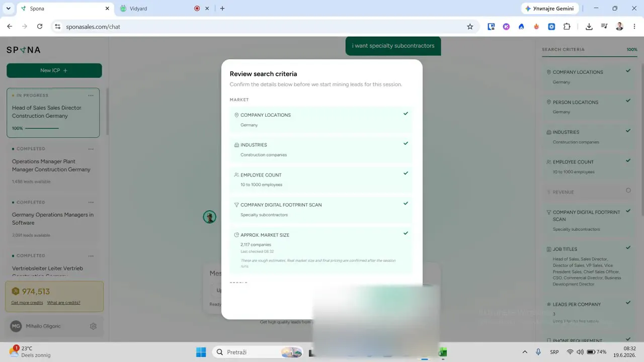Click the Person Locations pin icon in sidebar
Viewport: 644px width, 362px height.
coord(549,102)
